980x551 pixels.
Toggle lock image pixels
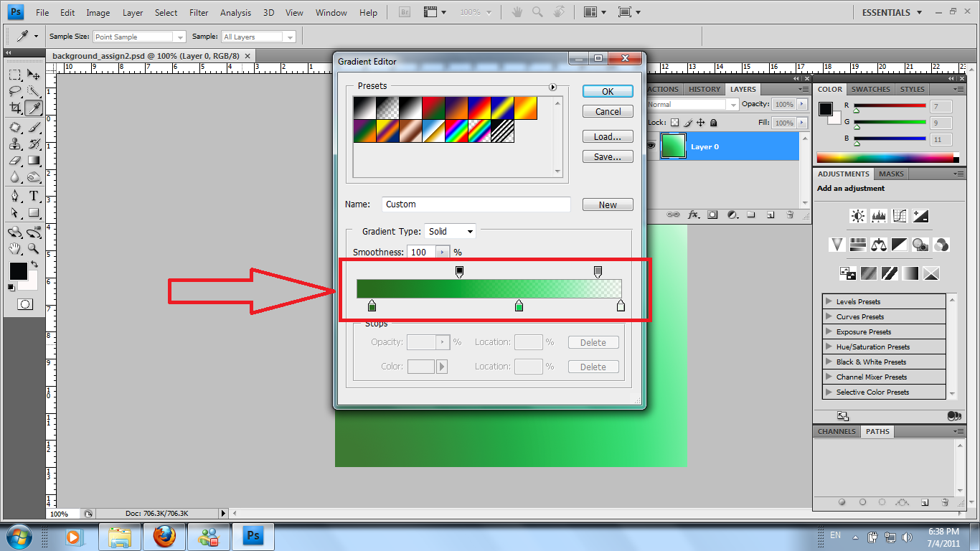(688, 123)
